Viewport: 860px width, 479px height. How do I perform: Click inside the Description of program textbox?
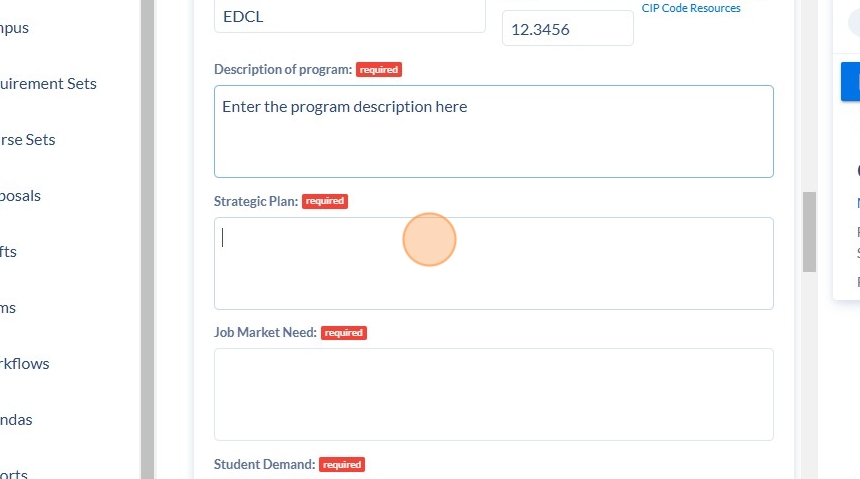(494, 131)
